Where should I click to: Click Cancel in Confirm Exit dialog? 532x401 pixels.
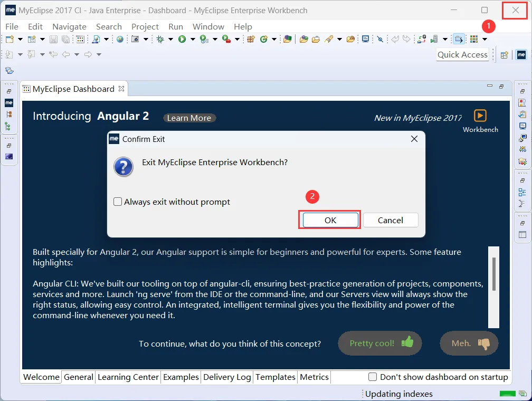click(390, 220)
